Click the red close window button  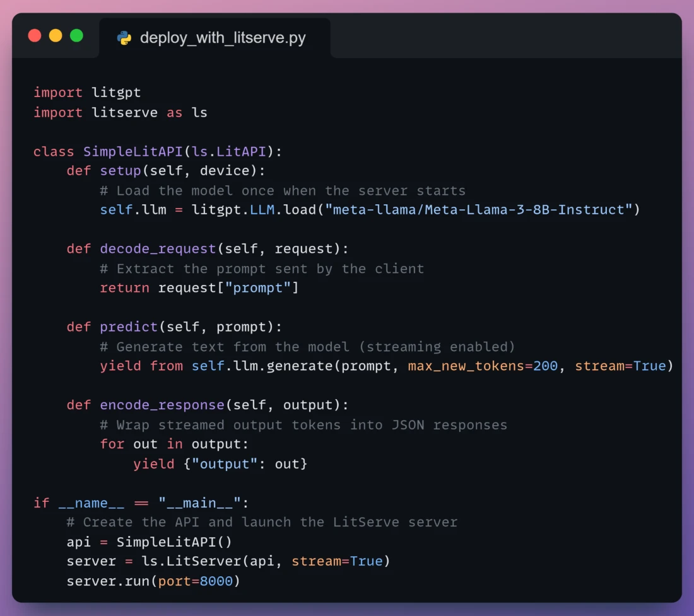pos(35,35)
